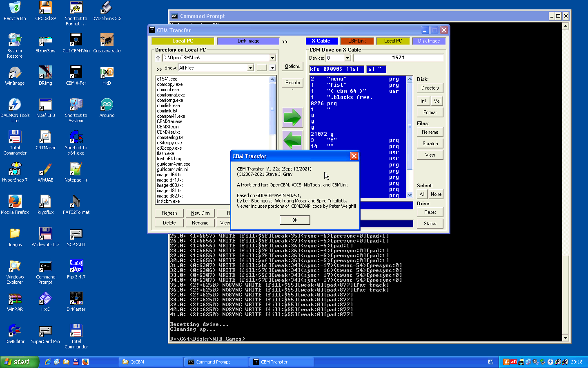Screen dimensions: 588x368
Task: Click the Scratch files button
Action: tap(430, 144)
